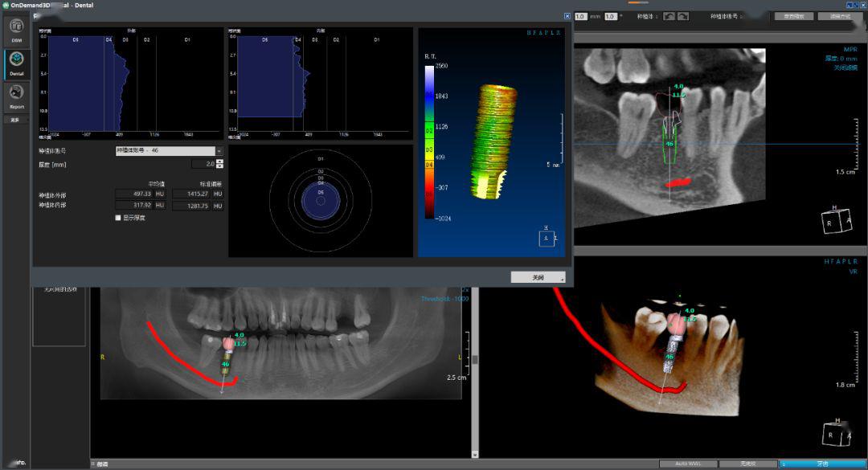
Task: Increase thickness value with up stepper
Action: 220,161
